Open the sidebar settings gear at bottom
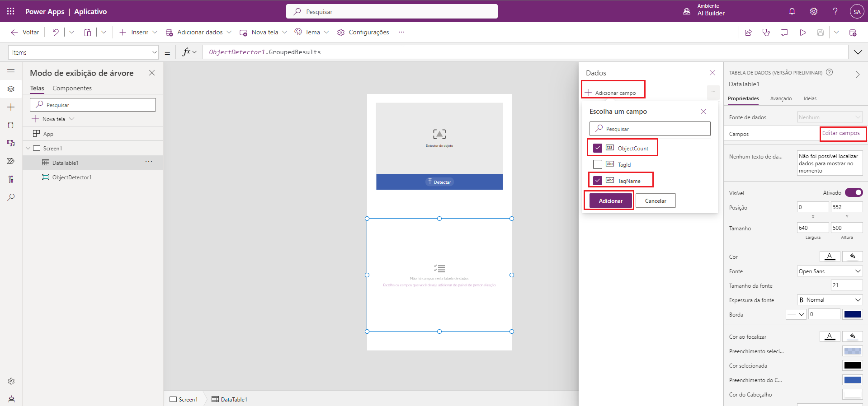This screenshot has width=868, height=406. pos(11,381)
